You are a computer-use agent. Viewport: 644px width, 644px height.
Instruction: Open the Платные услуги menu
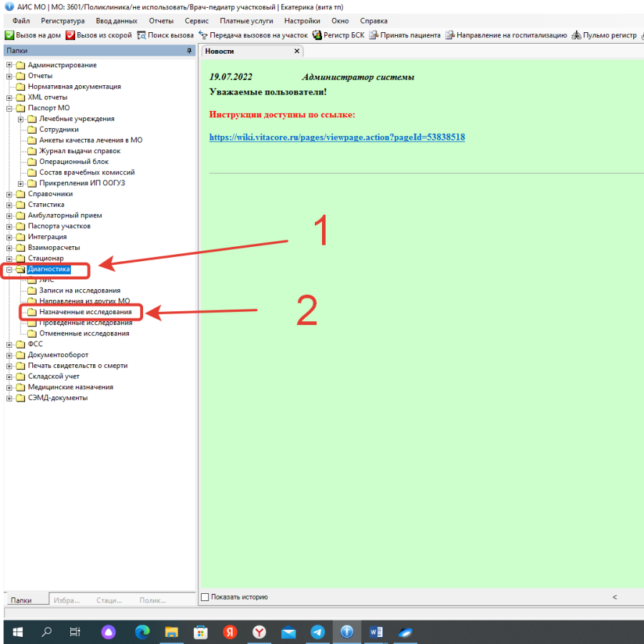click(x=246, y=21)
